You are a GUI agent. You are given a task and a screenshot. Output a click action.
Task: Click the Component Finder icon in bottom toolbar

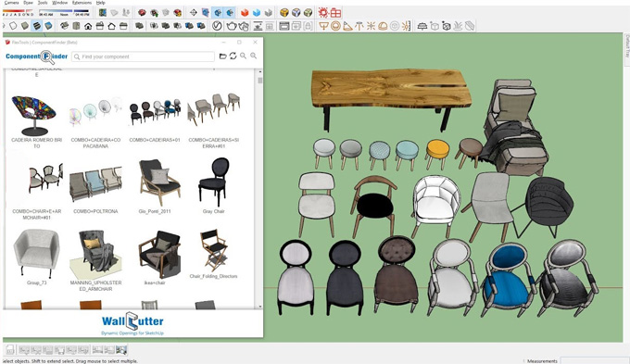(121, 350)
